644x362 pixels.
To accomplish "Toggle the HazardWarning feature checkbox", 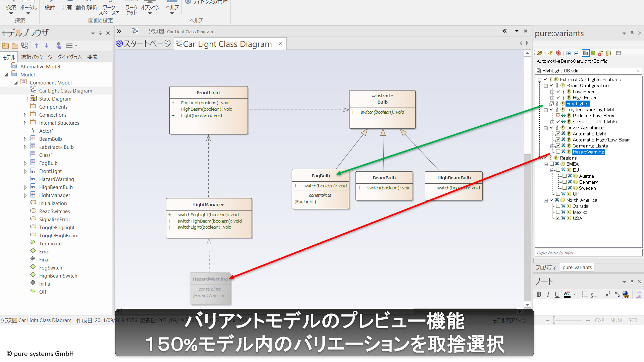I will [558, 152].
